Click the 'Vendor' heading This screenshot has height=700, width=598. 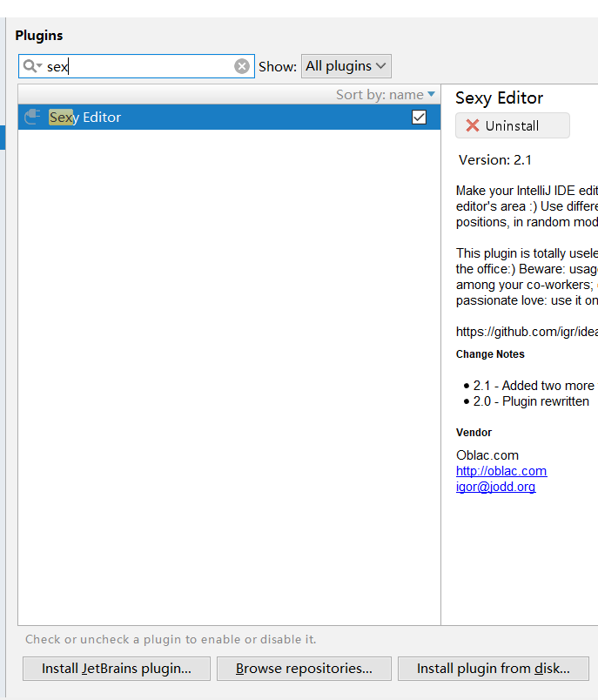pos(474,432)
